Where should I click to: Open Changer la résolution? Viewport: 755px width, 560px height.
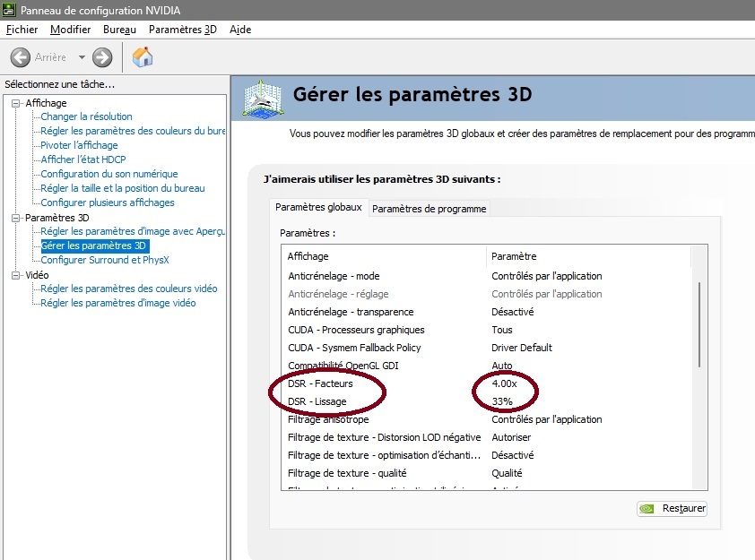(x=86, y=116)
